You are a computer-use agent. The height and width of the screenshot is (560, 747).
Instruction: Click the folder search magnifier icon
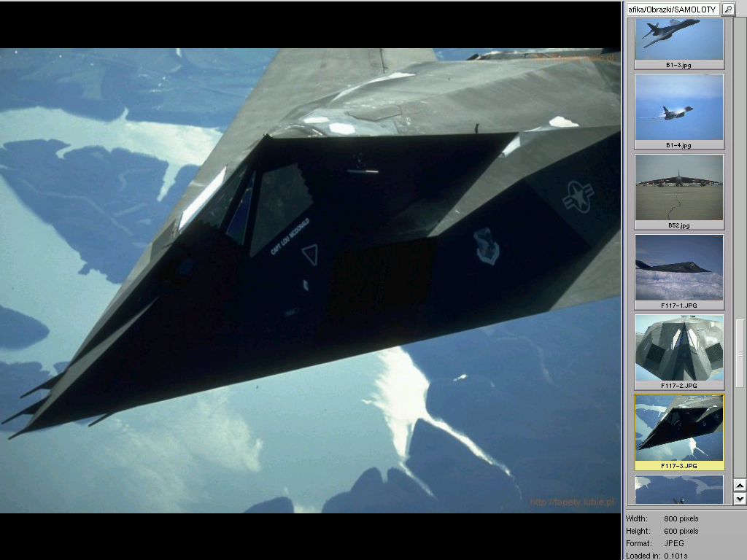point(729,9)
